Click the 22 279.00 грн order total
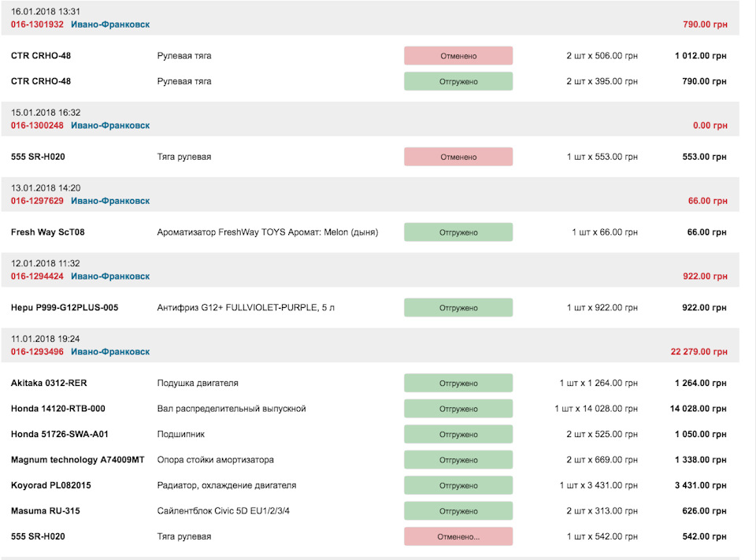The width and height of the screenshot is (756, 560). tap(699, 352)
